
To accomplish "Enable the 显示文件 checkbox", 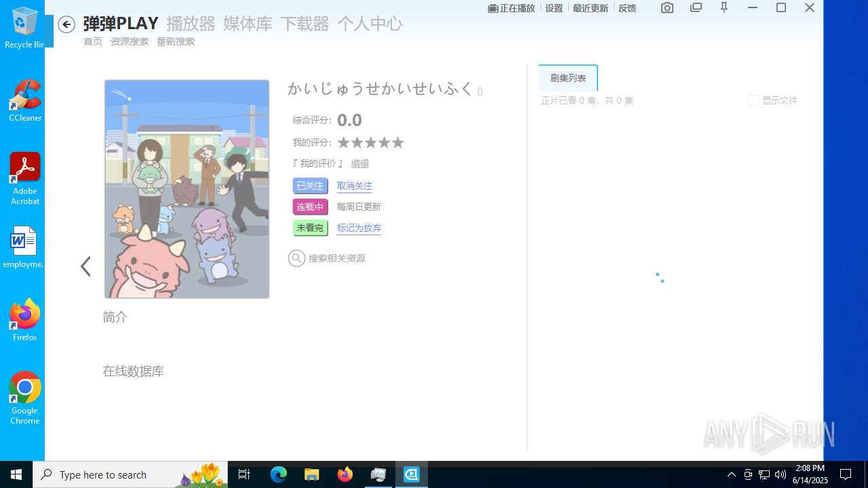I will 753,100.
